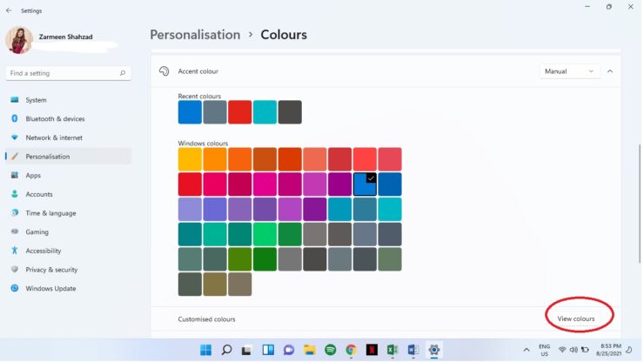Image resolution: width=644 pixels, height=362 pixels.
Task: Select Network & internet in sidebar
Action: click(54, 137)
